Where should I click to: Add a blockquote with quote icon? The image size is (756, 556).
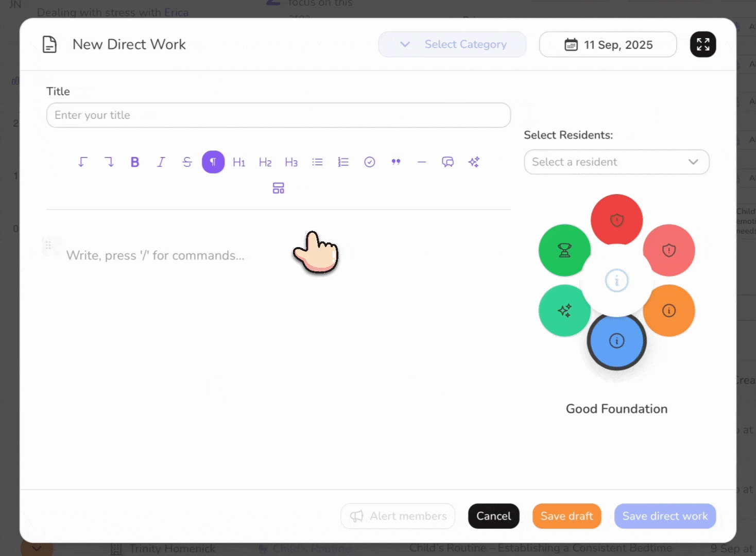396,162
